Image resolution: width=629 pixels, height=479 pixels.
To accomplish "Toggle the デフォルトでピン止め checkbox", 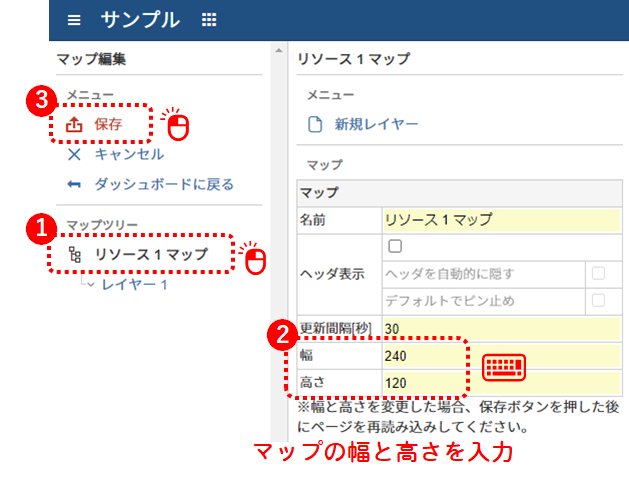I will point(599,300).
